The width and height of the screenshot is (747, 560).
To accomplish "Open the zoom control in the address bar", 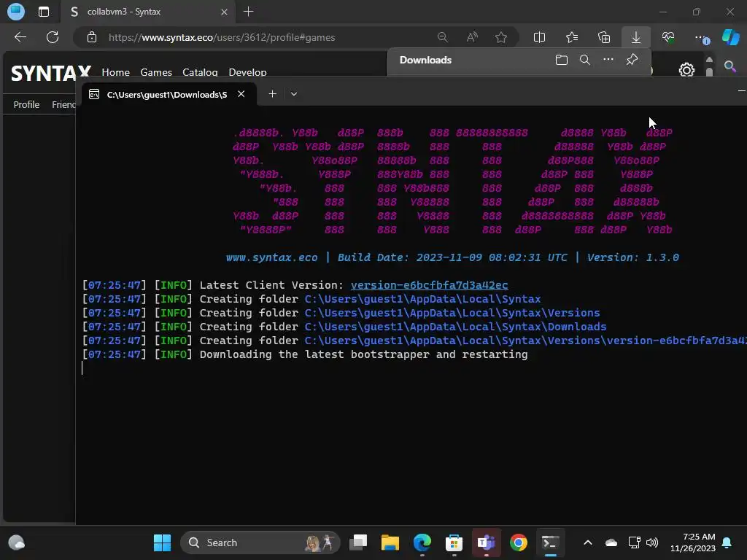I will point(443,37).
